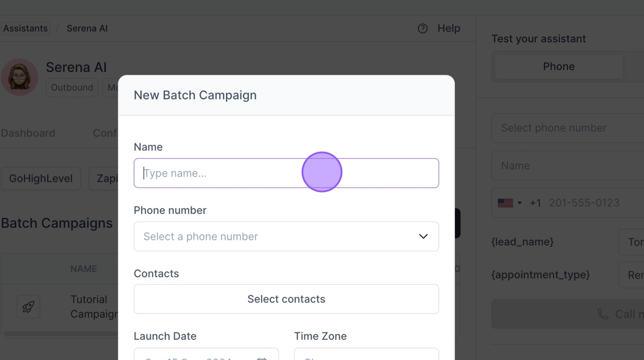644x360 pixels.
Task: Select the Phone test tab
Action: click(558, 67)
